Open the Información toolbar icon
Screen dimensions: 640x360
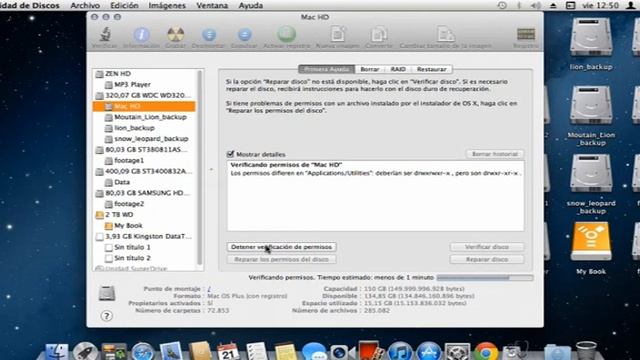tap(141, 34)
